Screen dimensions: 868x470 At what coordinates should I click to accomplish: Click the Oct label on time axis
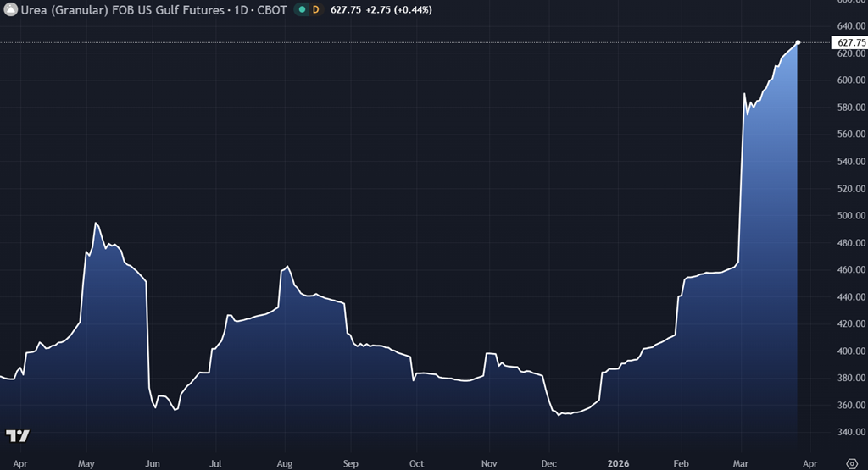pyautogui.click(x=416, y=463)
